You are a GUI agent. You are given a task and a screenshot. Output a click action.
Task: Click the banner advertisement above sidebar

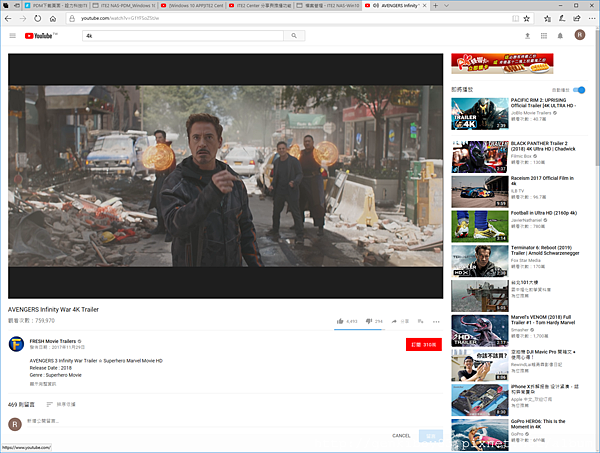tap(502, 64)
